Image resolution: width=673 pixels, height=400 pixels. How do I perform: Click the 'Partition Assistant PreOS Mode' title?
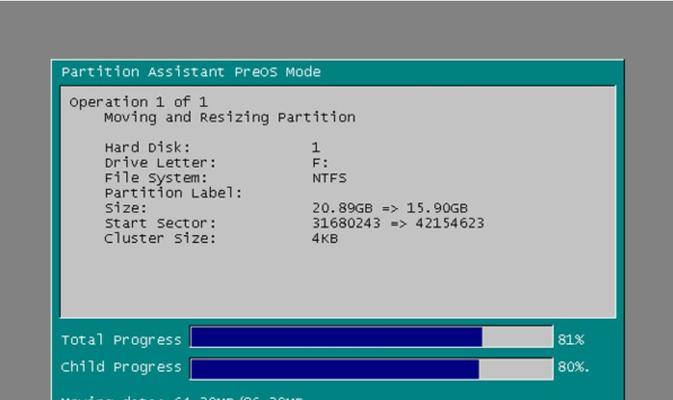click(191, 72)
